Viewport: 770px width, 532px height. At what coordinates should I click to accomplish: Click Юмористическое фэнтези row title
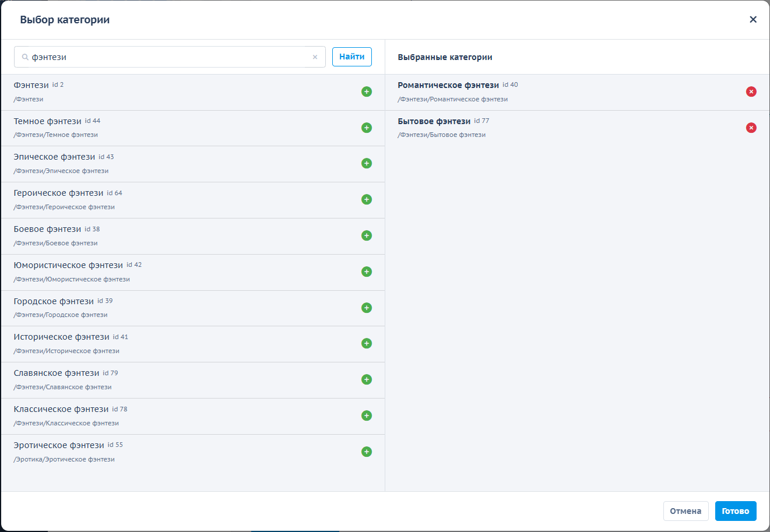point(68,265)
